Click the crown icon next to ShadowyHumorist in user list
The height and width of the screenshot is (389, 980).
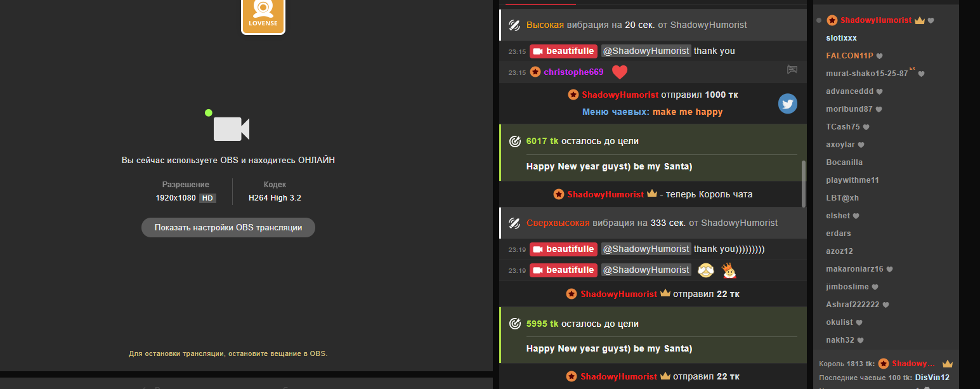click(919, 20)
